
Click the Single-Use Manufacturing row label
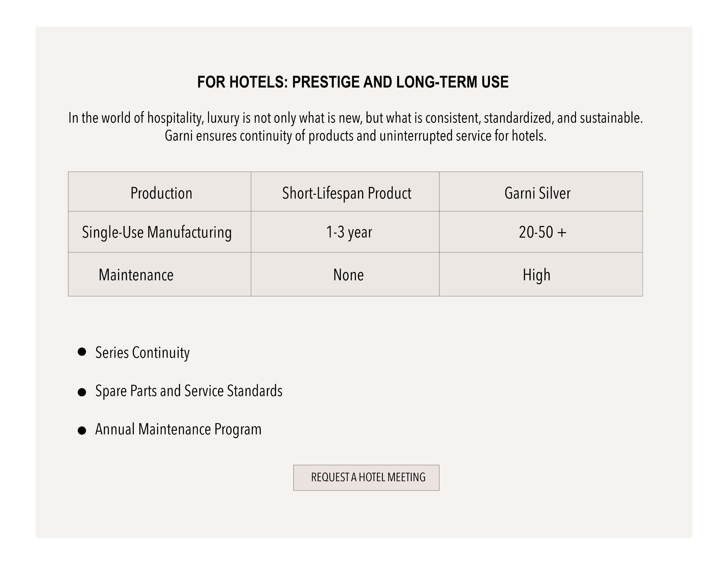pyautogui.click(x=157, y=232)
